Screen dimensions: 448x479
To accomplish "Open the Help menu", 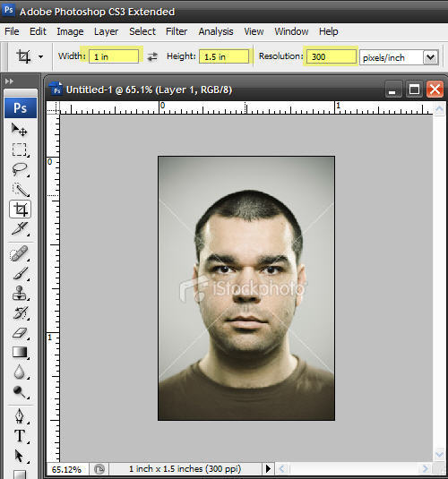I will pos(329,31).
